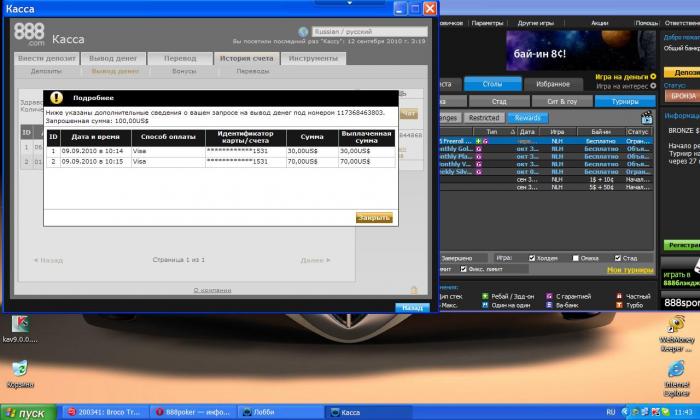Select the 1$ + 10¢ tournament row
This screenshot has height=420, width=700.
pos(546,179)
